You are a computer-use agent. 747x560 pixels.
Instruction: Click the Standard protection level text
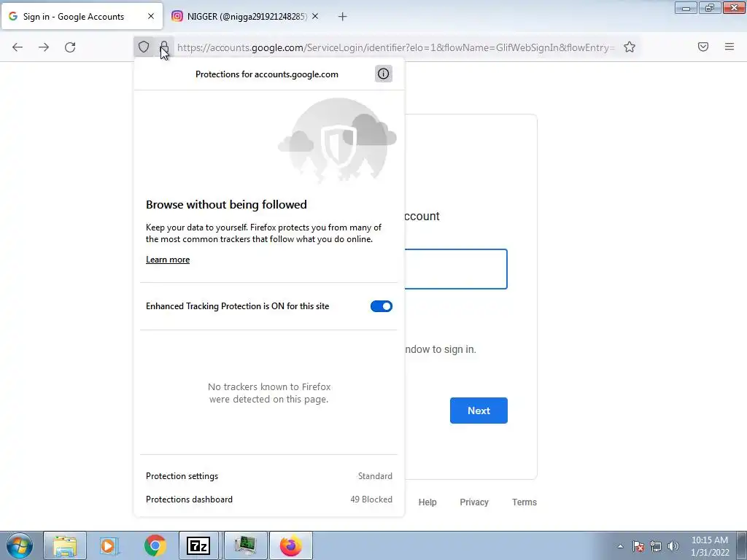376,476
